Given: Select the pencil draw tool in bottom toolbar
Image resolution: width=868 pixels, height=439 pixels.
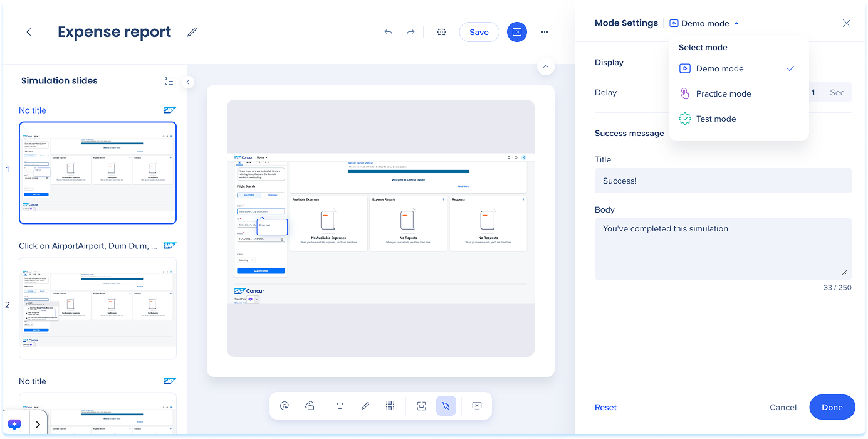Looking at the screenshot, I should (365, 406).
